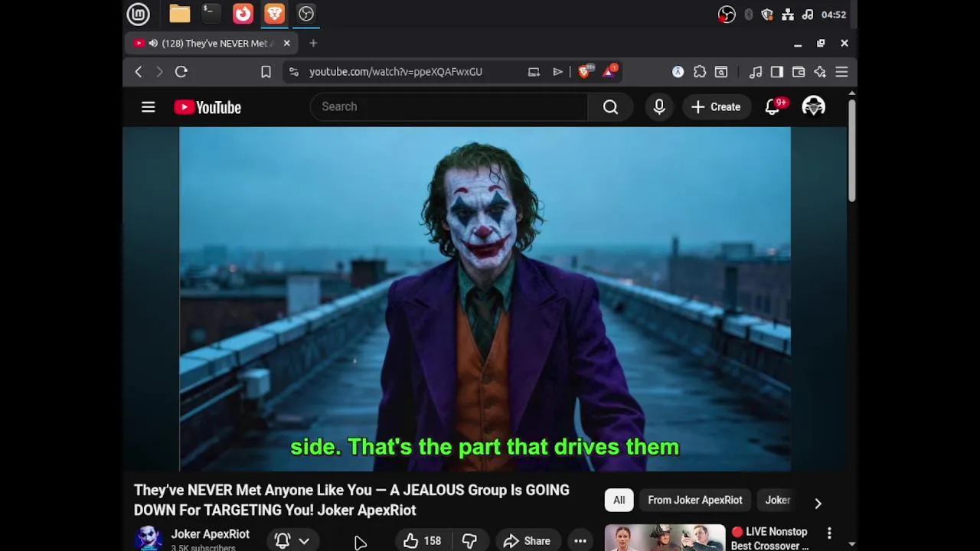This screenshot has height=551, width=980.
Task: Switch to OBS Studio in the panel
Action: click(306, 14)
